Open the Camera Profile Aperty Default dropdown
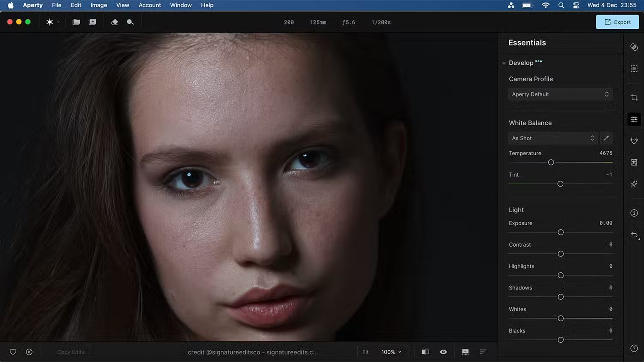Screen dimensions: 644x362 (x=560, y=94)
